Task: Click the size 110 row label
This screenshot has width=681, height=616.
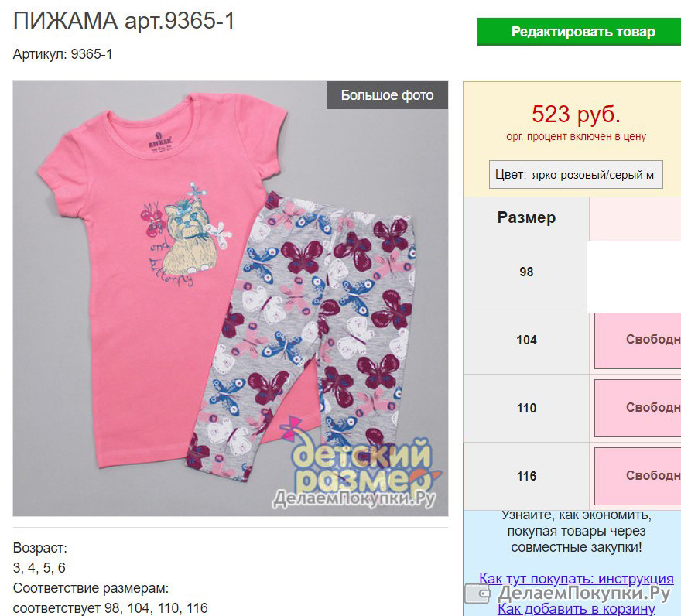Action: click(526, 409)
